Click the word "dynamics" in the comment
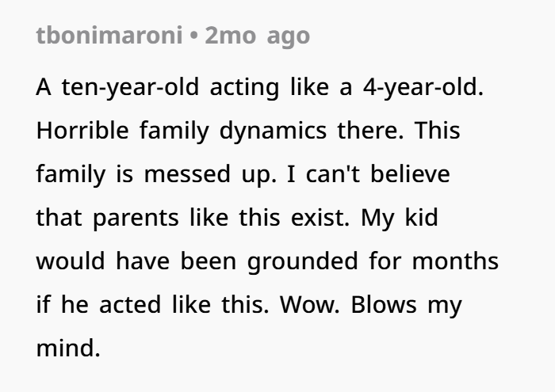The width and height of the screenshot is (555, 392). click(273, 131)
